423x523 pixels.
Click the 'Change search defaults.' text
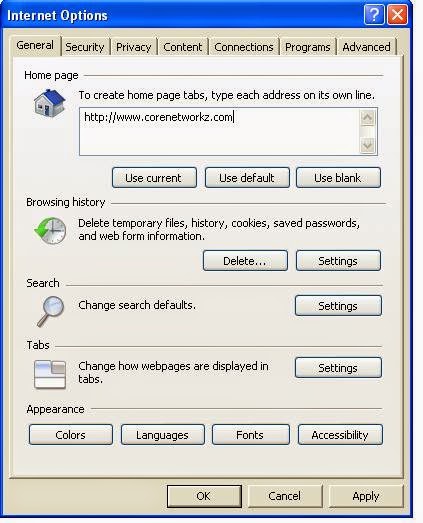[x=137, y=305]
